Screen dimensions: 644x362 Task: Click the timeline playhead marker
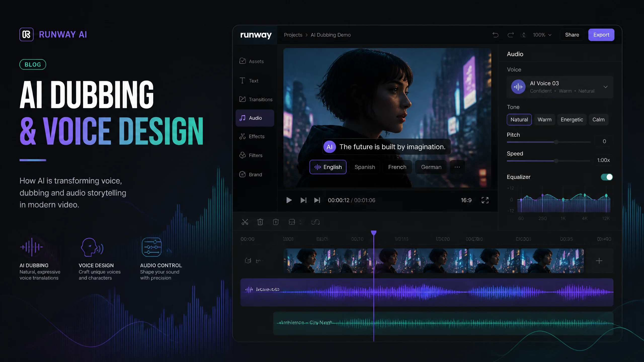pyautogui.click(x=374, y=233)
